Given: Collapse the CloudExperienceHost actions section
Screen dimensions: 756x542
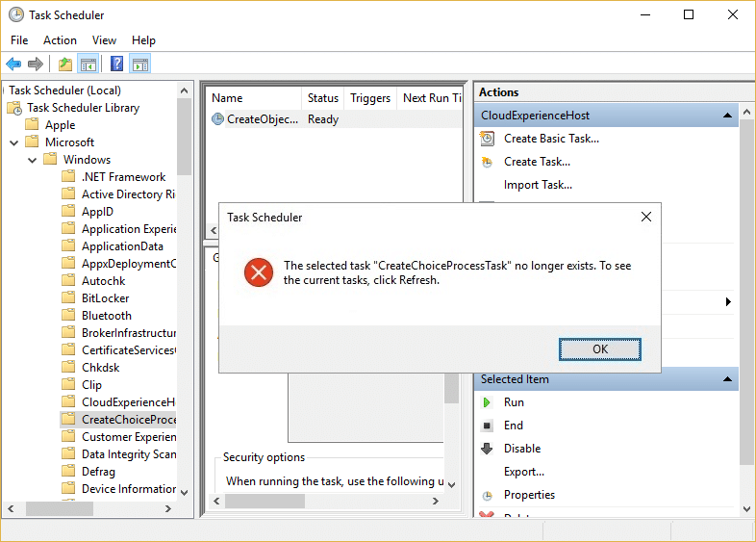Looking at the screenshot, I should click(x=728, y=116).
